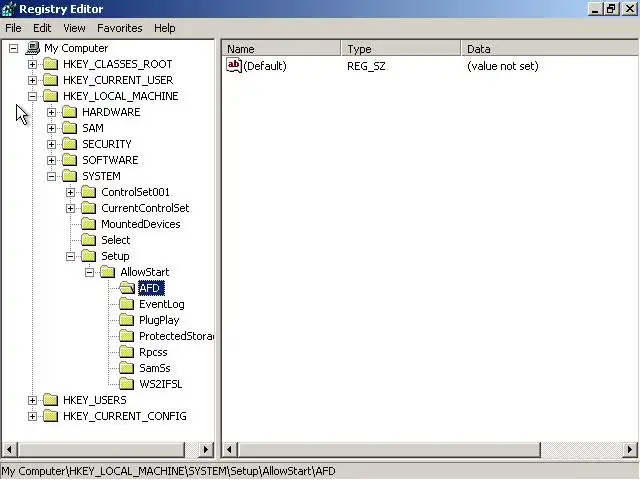
Task: Click the My Computer icon in tree
Action: [32, 48]
